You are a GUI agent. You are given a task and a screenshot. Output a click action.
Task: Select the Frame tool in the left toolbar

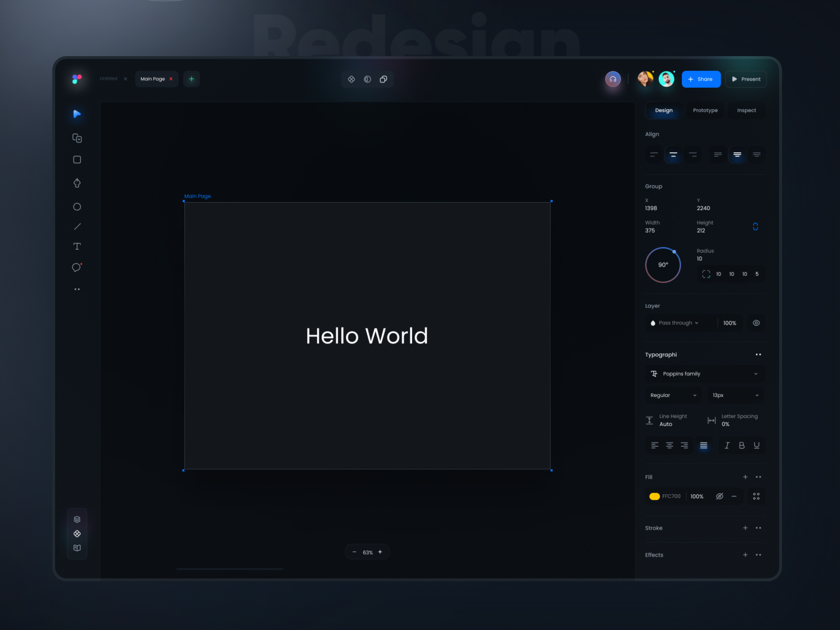[x=77, y=138]
